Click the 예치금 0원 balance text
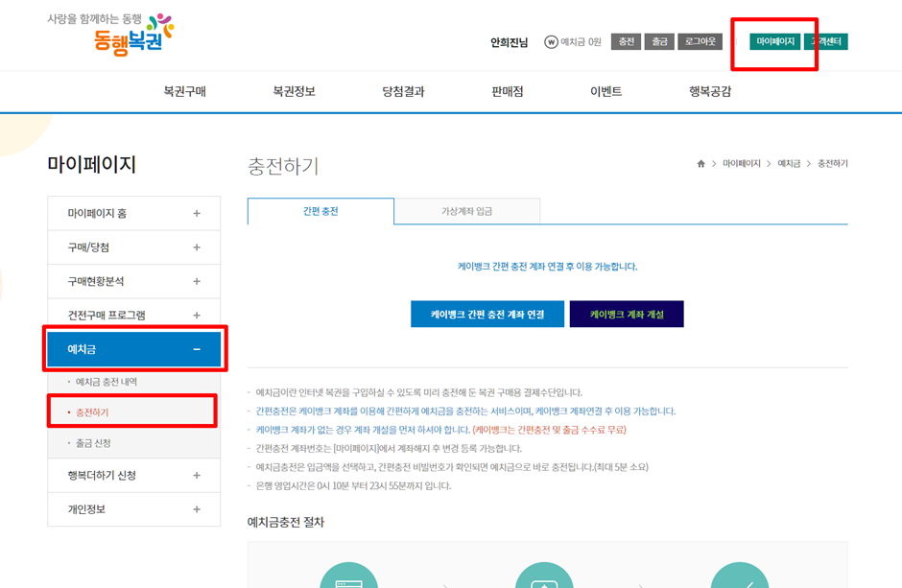 581,42
